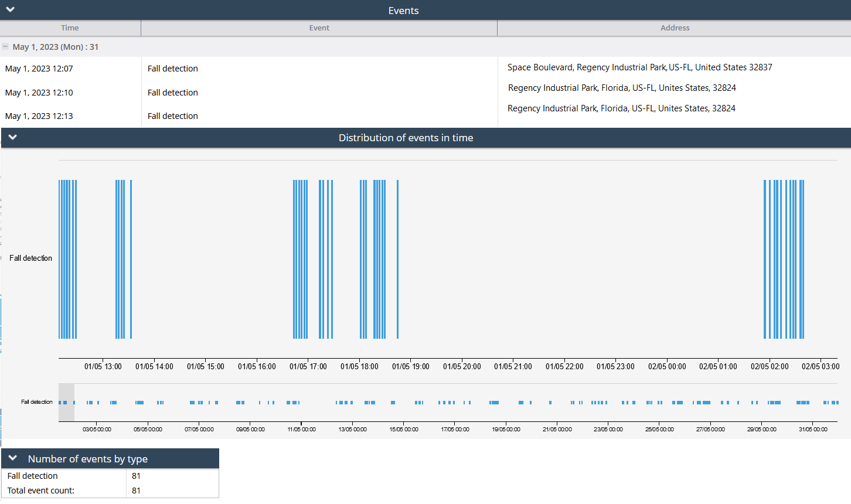851x504 pixels.
Task: Click Fall detection in the 12:13 row
Action: click(173, 116)
